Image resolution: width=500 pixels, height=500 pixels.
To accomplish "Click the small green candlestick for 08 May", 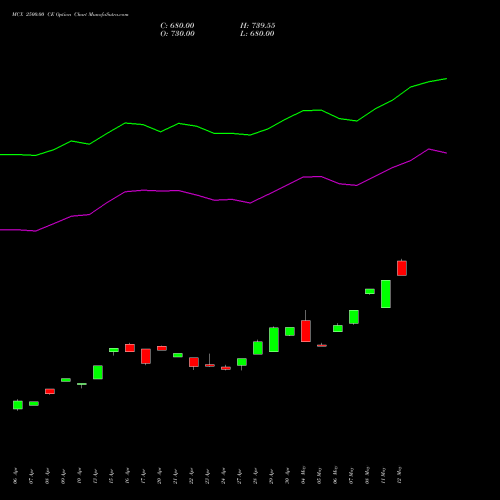I will pyautogui.click(x=370, y=291).
